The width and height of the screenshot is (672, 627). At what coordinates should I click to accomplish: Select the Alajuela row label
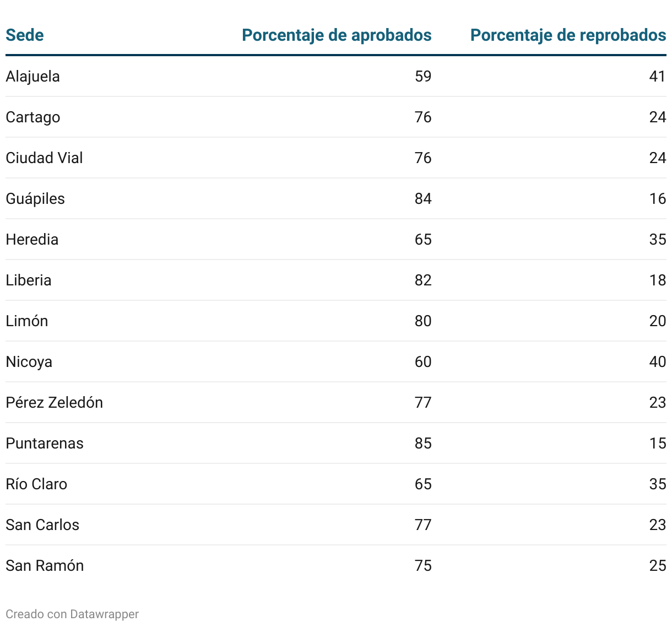click(x=32, y=76)
